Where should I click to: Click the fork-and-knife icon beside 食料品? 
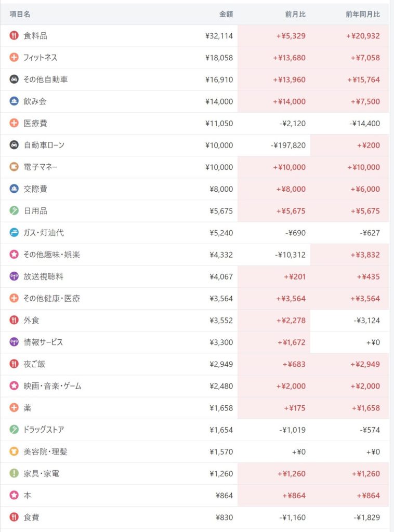pyautogui.click(x=14, y=36)
